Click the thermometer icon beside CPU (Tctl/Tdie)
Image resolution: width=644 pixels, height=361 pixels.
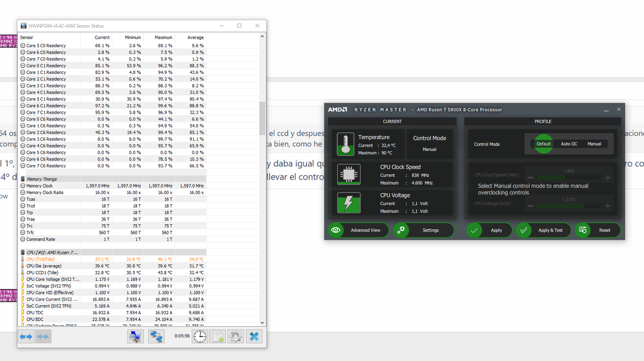23,259
